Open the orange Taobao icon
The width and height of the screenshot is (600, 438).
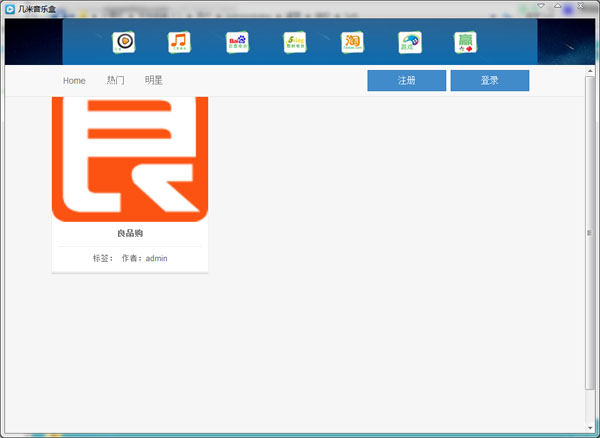(352, 42)
